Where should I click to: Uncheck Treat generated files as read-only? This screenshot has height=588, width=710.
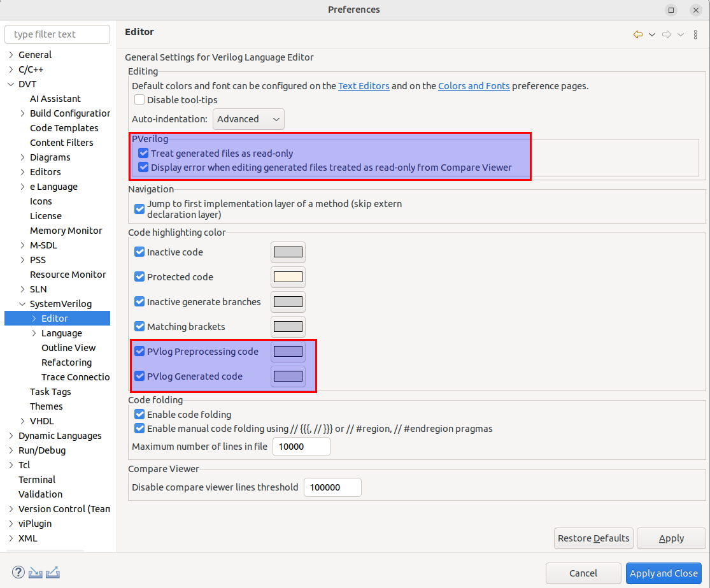pyautogui.click(x=143, y=153)
